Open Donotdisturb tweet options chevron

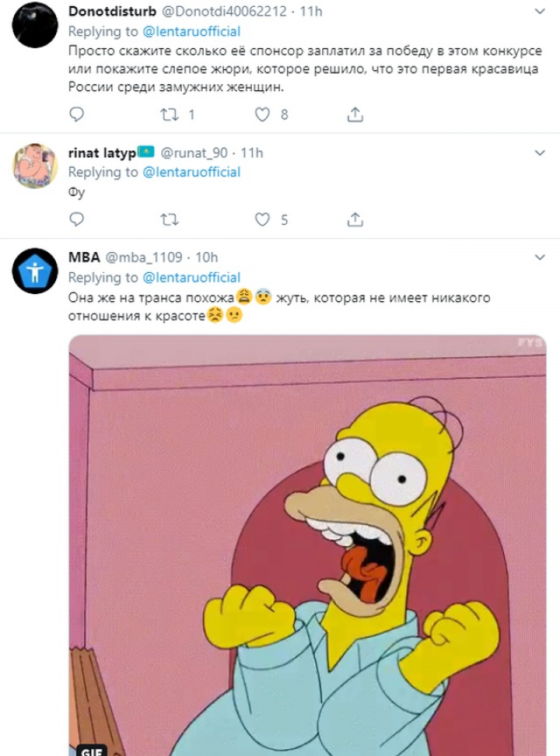point(541,12)
